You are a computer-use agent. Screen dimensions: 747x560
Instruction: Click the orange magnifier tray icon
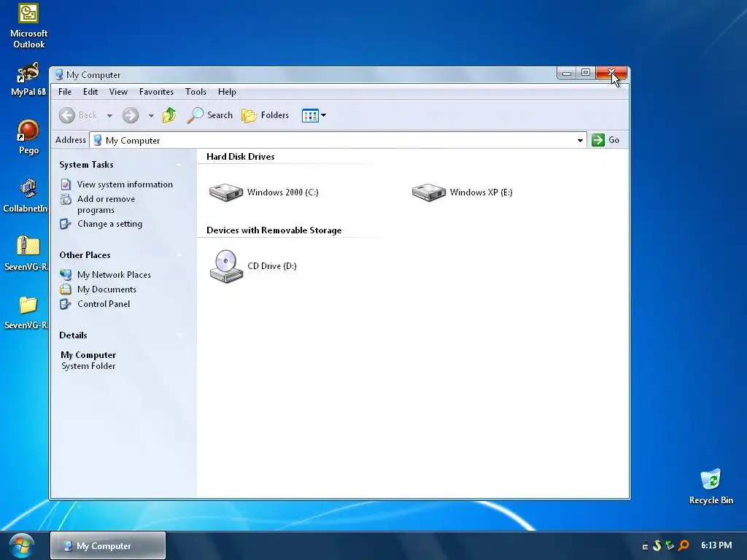click(684, 545)
